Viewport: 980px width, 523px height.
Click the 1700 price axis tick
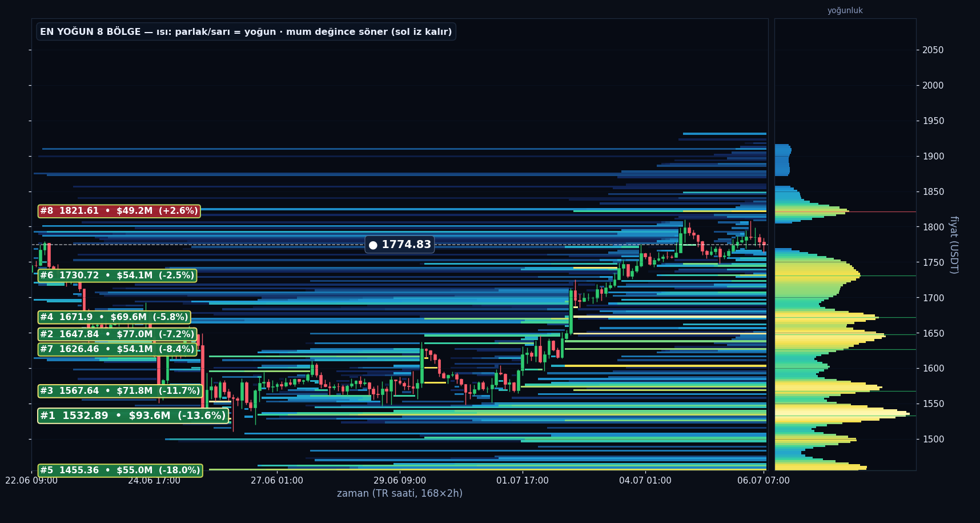tap(933, 298)
